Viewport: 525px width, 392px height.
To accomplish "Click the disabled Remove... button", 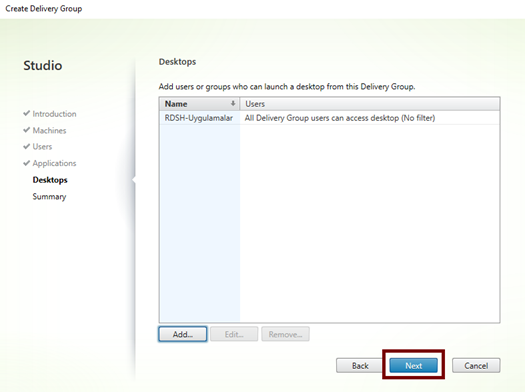I will click(285, 334).
